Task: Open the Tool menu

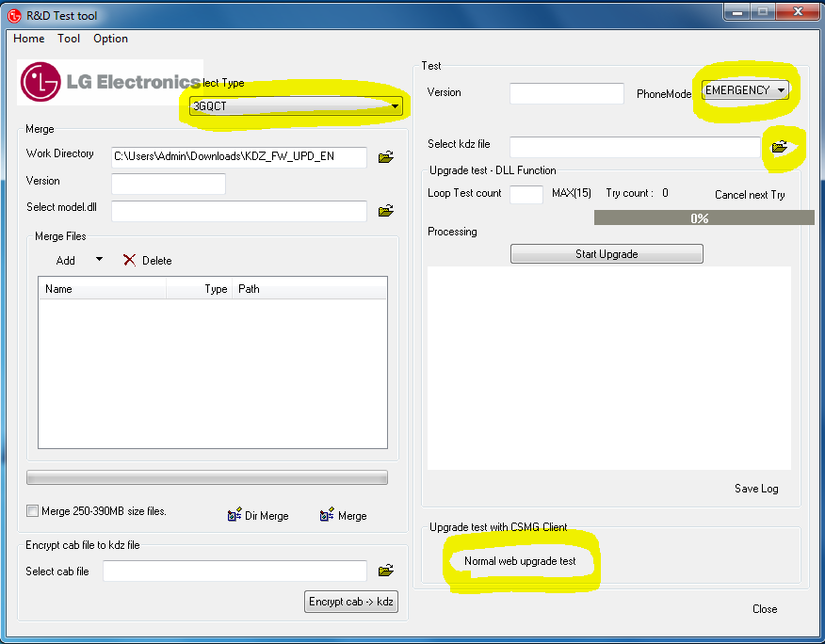Action: [69, 39]
